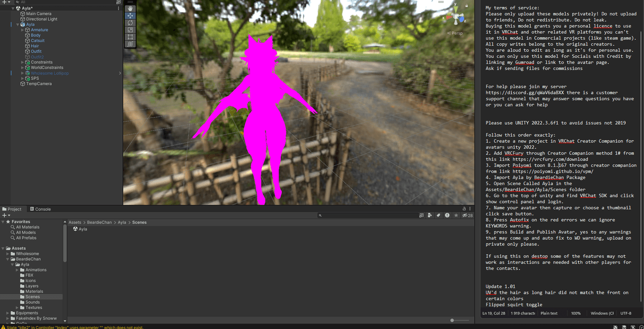Image resolution: width=644 pixels, height=329 pixels.
Task: Open the Hierarchy create plus dropdown
Action: pos(6,2)
